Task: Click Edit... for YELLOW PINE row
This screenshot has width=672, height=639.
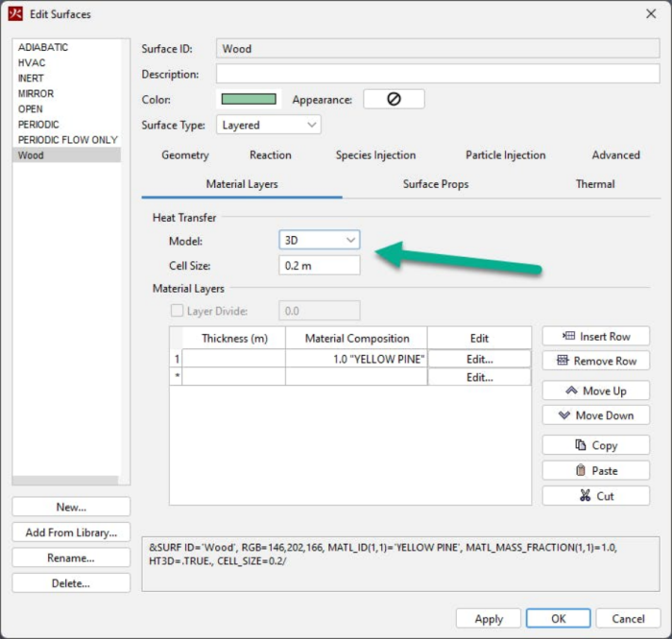Action: click(x=479, y=359)
